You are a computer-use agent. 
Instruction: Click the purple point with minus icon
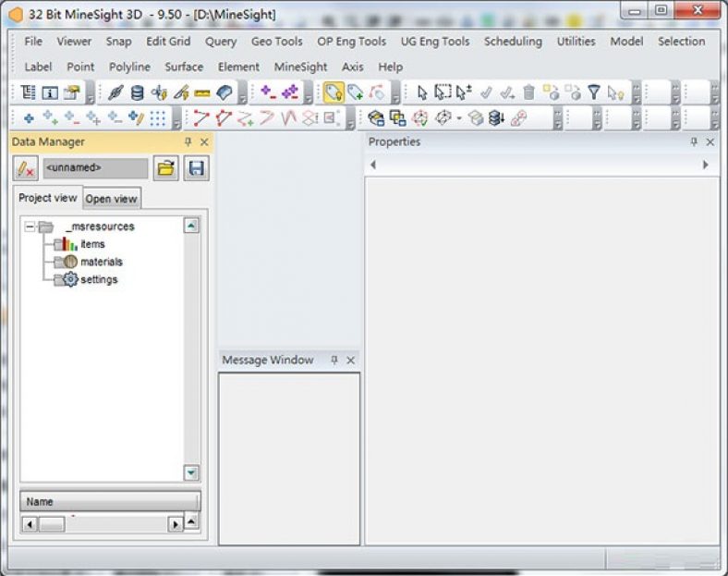point(268,92)
